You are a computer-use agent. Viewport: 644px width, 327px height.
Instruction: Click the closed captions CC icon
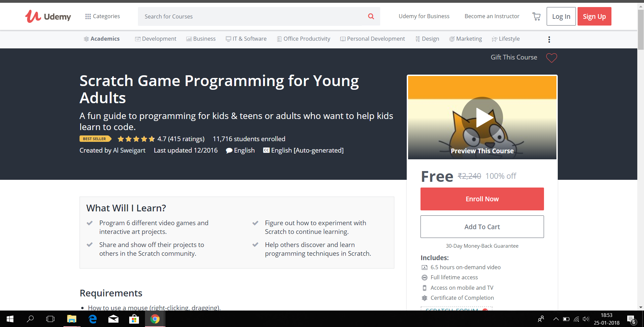tap(266, 150)
